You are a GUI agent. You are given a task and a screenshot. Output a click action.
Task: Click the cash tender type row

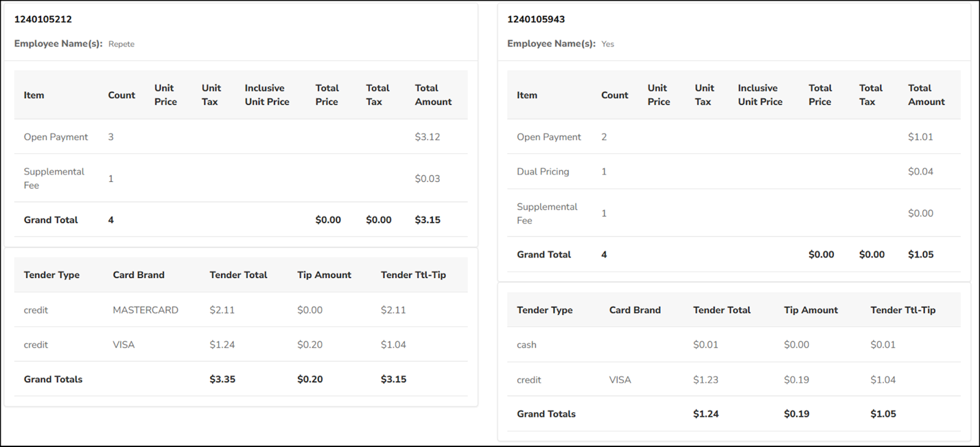[526, 345]
